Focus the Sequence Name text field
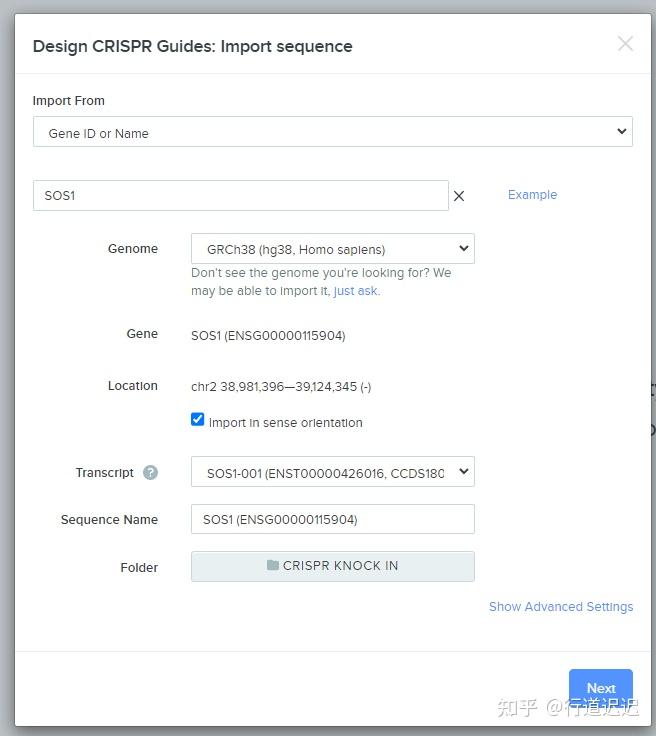The width and height of the screenshot is (656, 736). pyautogui.click(x=332, y=519)
